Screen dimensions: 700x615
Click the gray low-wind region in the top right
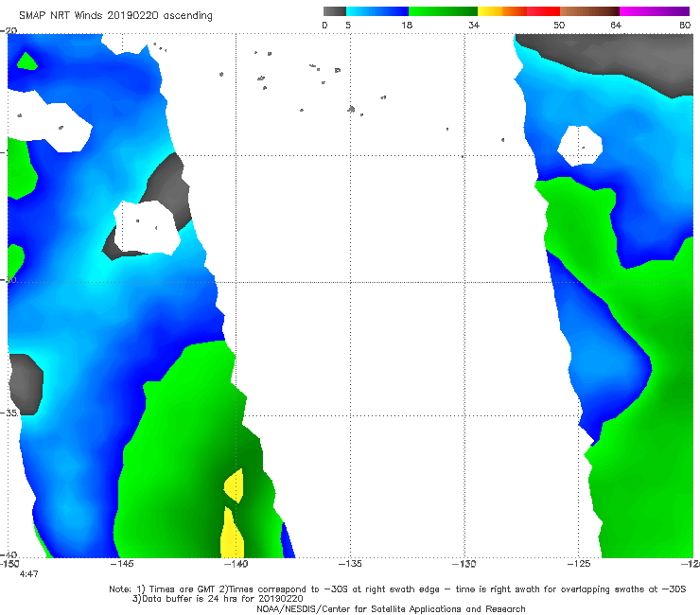[625, 58]
